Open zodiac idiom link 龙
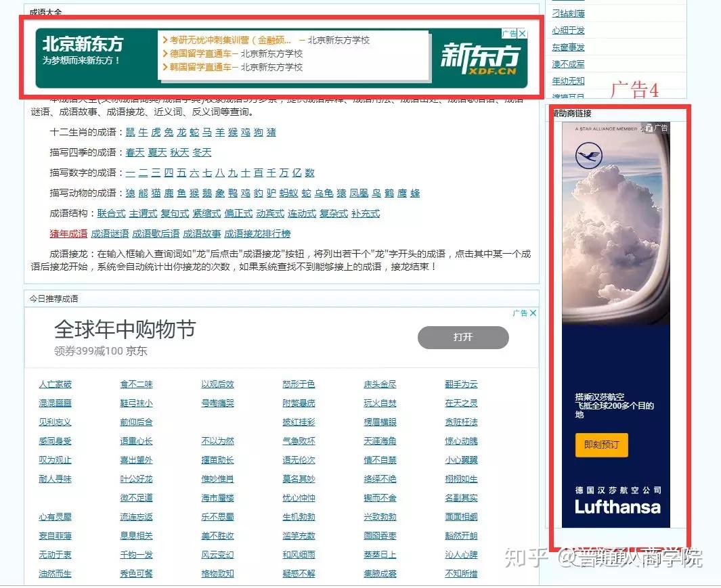This screenshot has height=588, width=721. pos(181,133)
